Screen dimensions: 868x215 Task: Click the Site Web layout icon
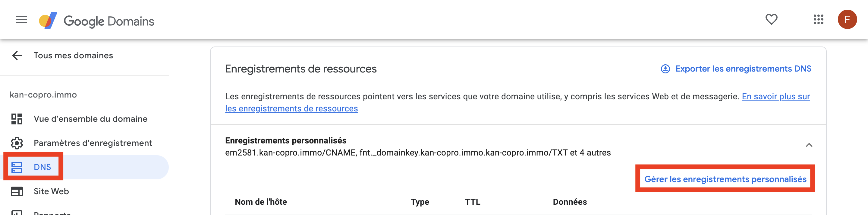17,191
